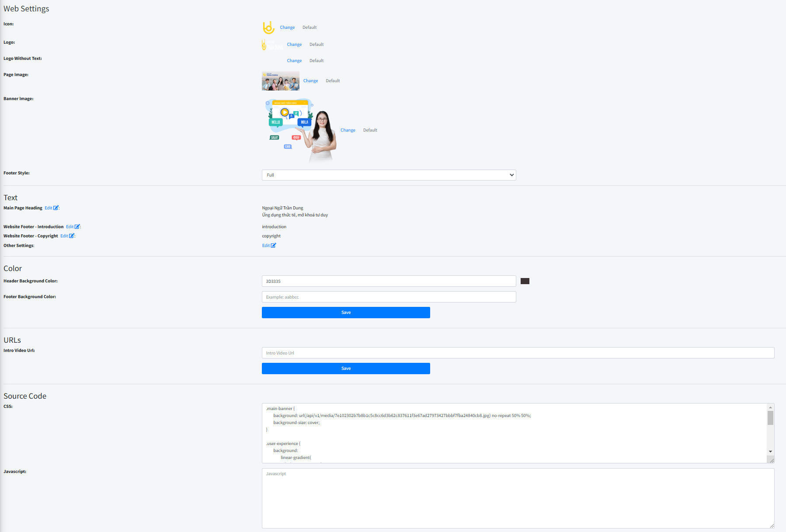This screenshot has height=532, width=786.
Task: Click the Page Image thumbnail
Action: [280, 81]
